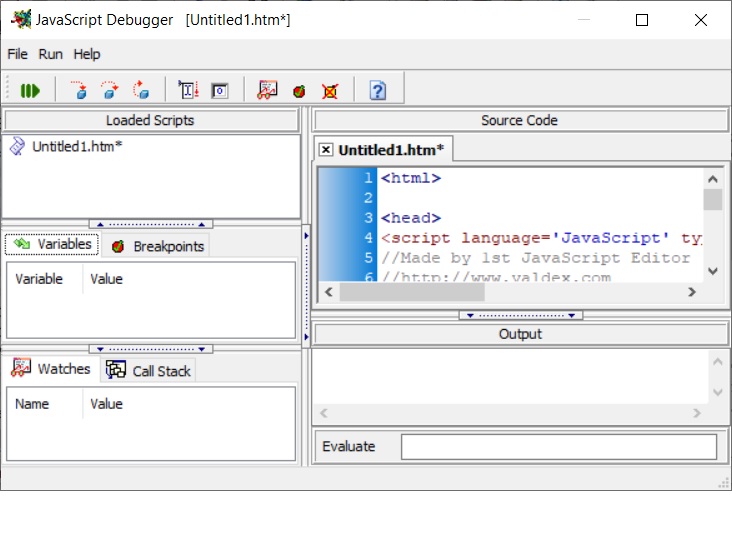
Task: Click the //Made by 1st JavaScript Editor comment
Action: 536,258
